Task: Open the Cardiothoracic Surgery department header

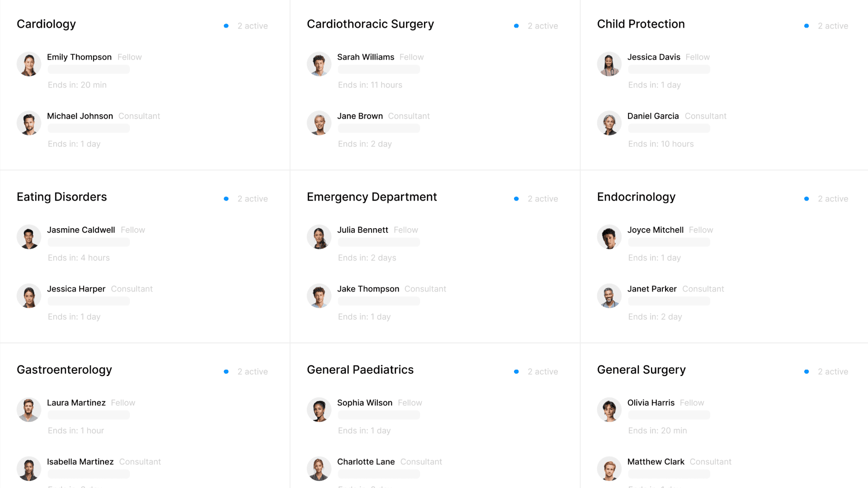Action: (x=370, y=24)
